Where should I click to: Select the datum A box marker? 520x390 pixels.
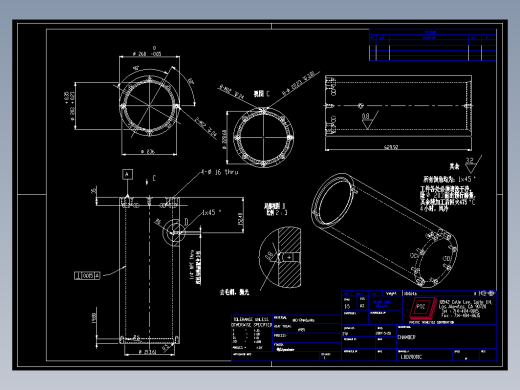tap(127, 174)
